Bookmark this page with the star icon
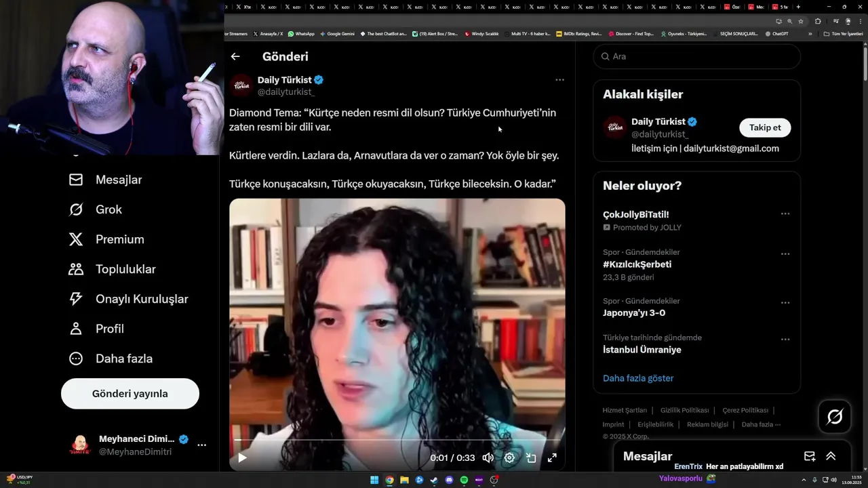868x488 pixels. coord(800,21)
